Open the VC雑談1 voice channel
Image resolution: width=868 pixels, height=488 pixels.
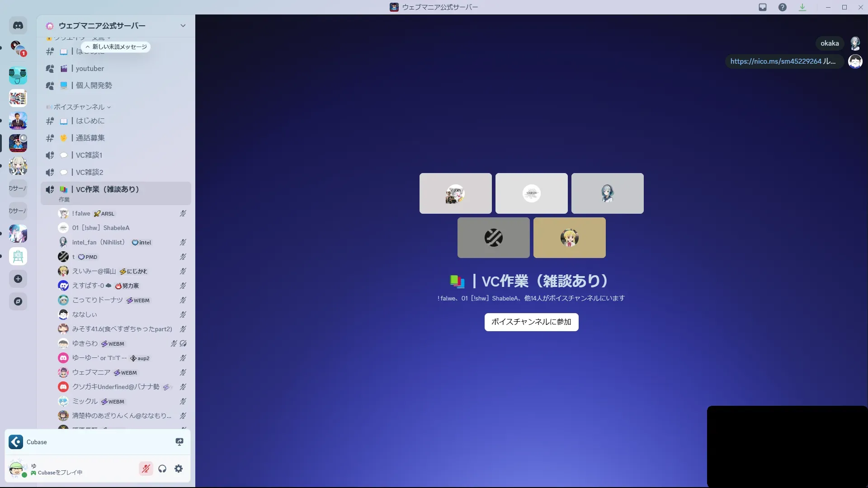(89, 155)
